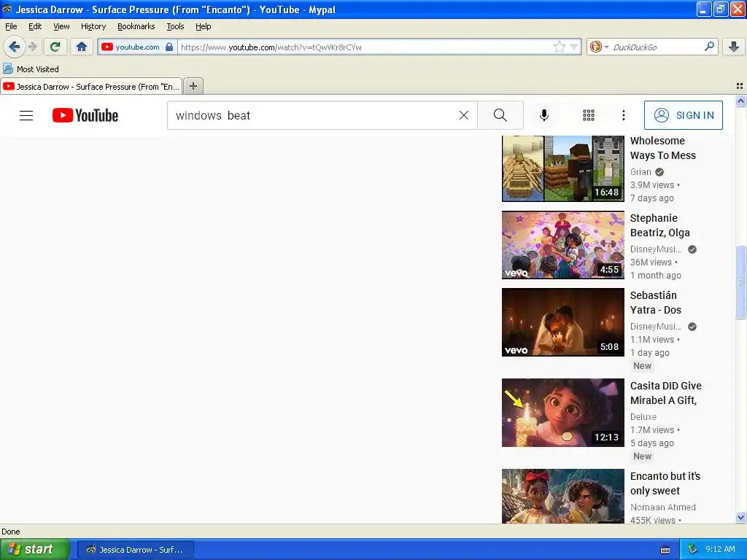Screen dimensions: 747x560
Task: Click the YouTube search magnifier button
Action: point(500,115)
